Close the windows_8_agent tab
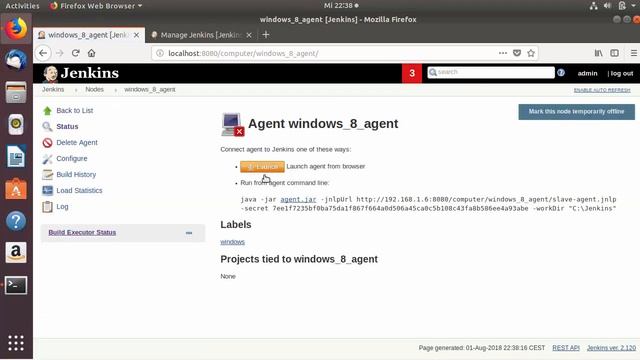The width and height of the screenshot is (640, 360). (136, 35)
